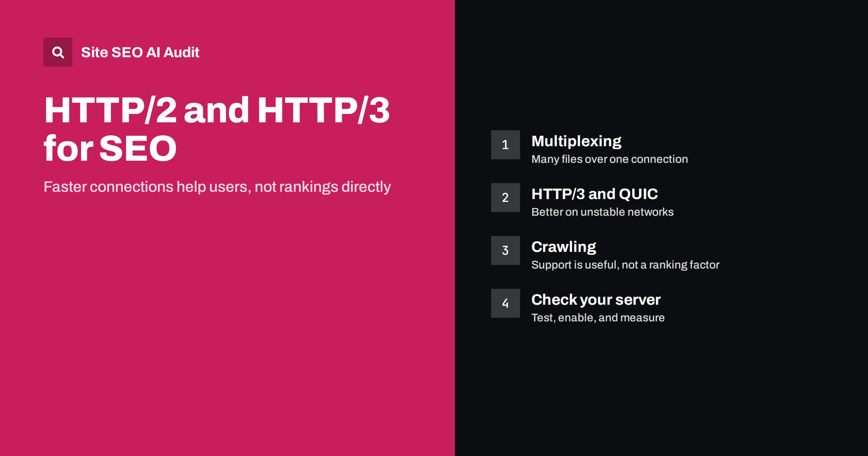Image resolution: width=868 pixels, height=456 pixels.
Task: Click number badge 2 beside HTTP/3 and QUIC
Action: tap(505, 198)
